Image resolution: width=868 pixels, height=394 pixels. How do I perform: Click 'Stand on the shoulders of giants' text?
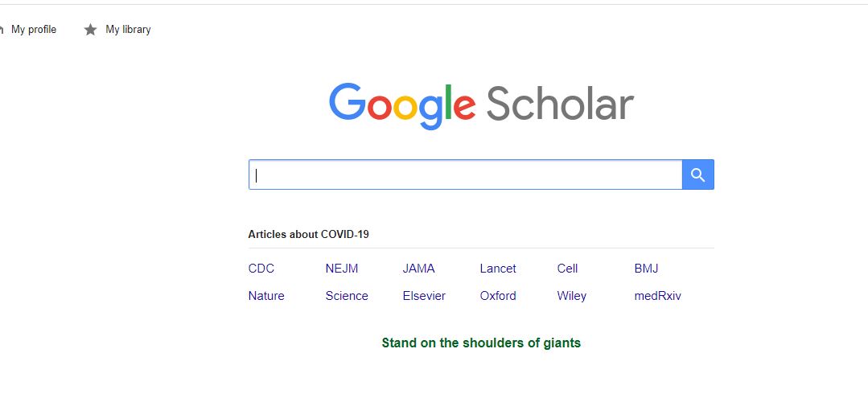(x=481, y=343)
